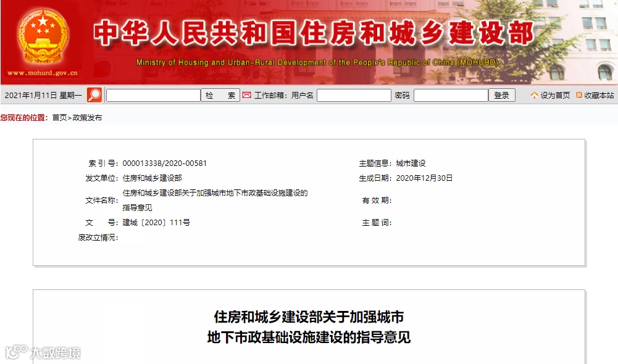The height and width of the screenshot is (364, 618).
Task: Go to 首页 in the breadcrumb
Action: [59, 118]
